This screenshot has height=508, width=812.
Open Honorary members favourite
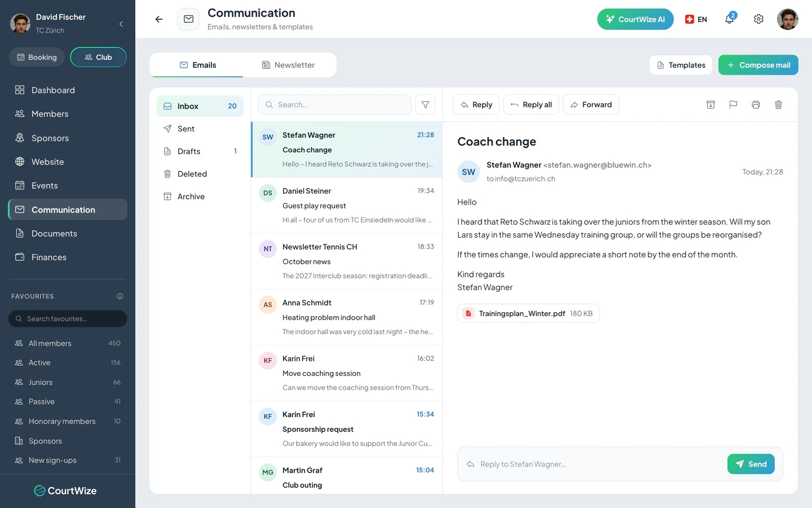pyautogui.click(x=68, y=421)
